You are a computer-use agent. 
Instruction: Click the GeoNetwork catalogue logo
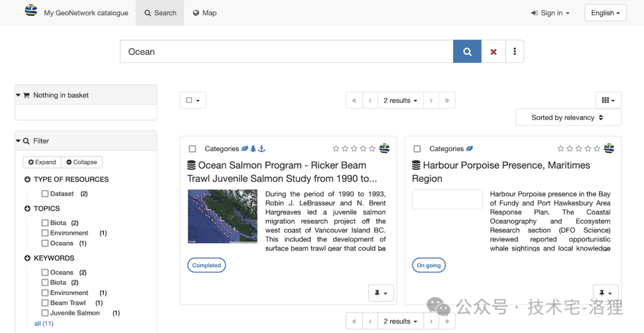tap(31, 11)
